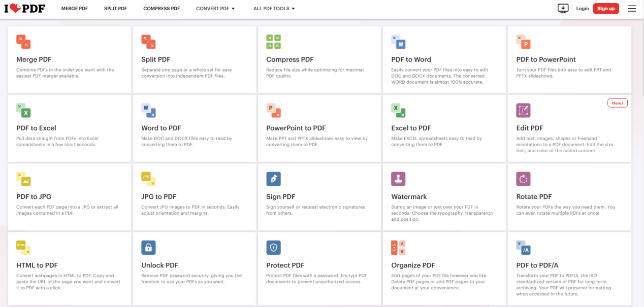Click the Unlock PDF padlock icon

click(148, 247)
